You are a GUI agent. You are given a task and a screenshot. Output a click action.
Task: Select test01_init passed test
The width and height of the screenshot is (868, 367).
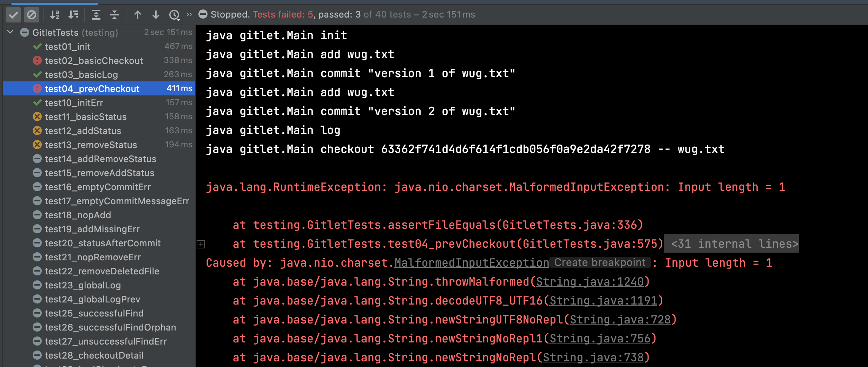(67, 47)
